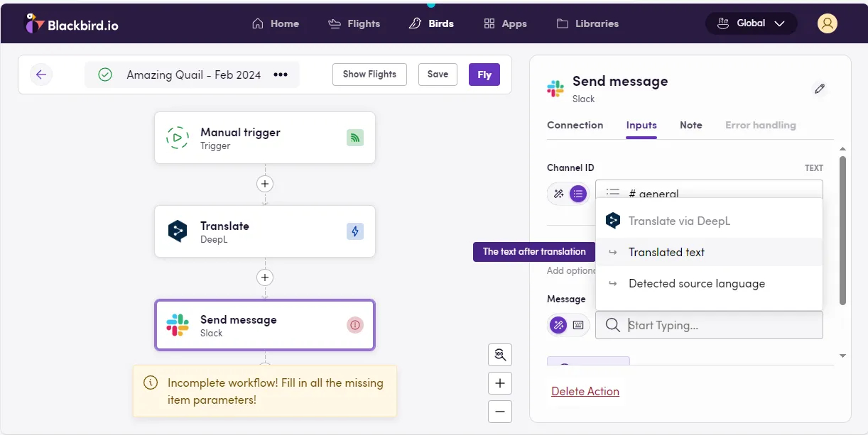This screenshot has width=868, height=435.
Task: Click the list picker icon beside Channel ID field
Action: [x=578, y=193]
